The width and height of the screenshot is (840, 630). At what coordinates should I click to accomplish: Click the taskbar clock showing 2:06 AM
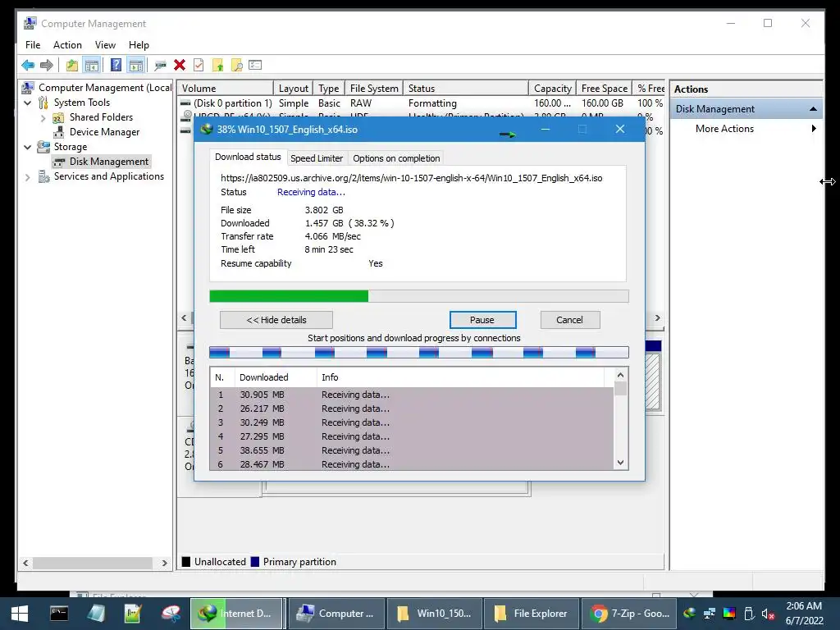tap(804, 606)
